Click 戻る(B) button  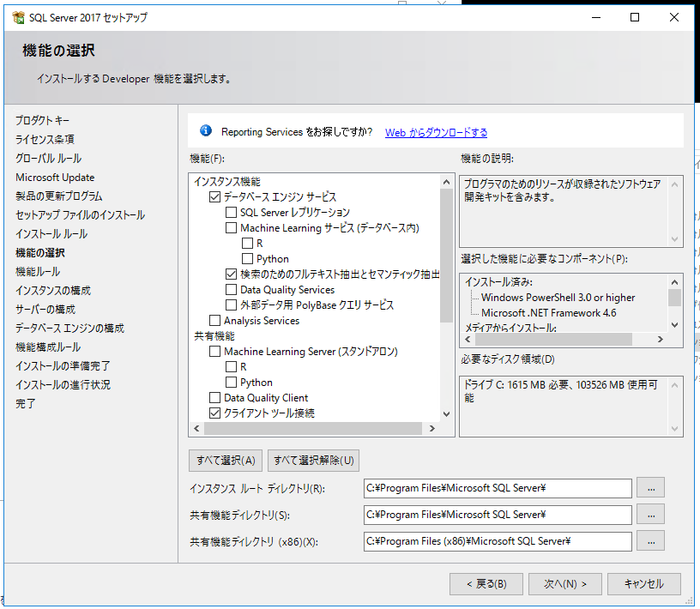486,584
